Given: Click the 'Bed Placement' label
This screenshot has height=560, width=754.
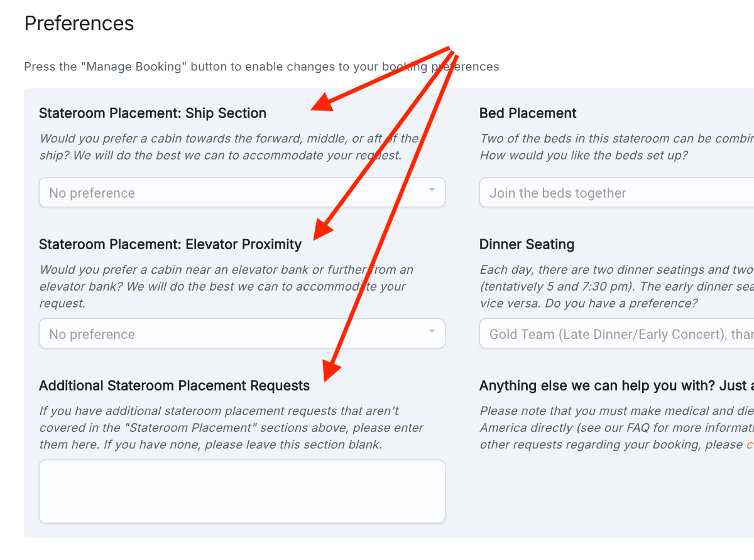Looking at the screenshot, I should click(x=528, y=113).
